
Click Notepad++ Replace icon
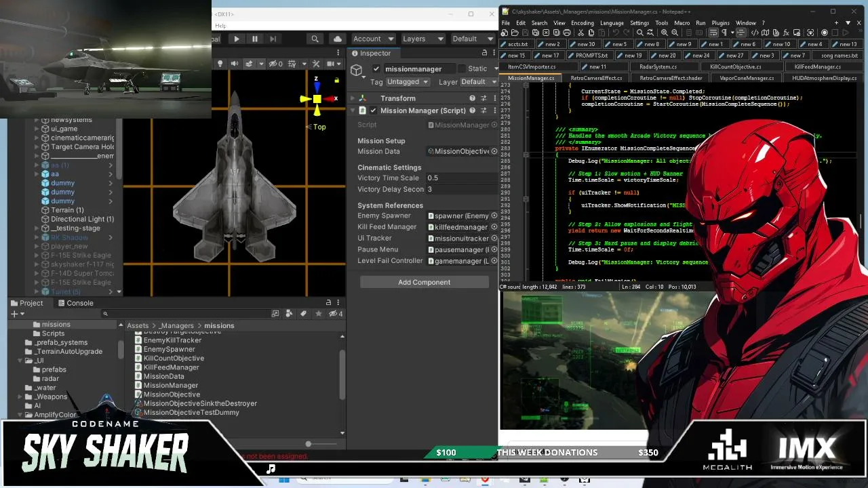coord(650,33)
